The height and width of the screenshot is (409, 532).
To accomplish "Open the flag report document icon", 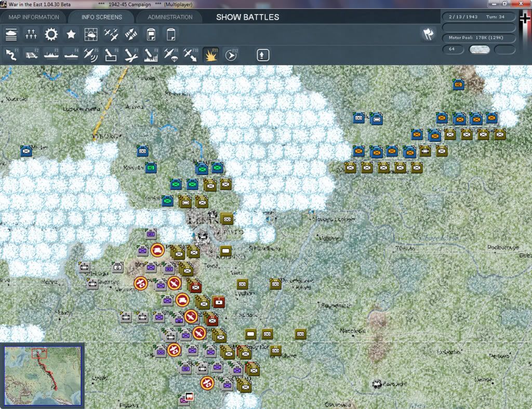I will tap(151, 34).
